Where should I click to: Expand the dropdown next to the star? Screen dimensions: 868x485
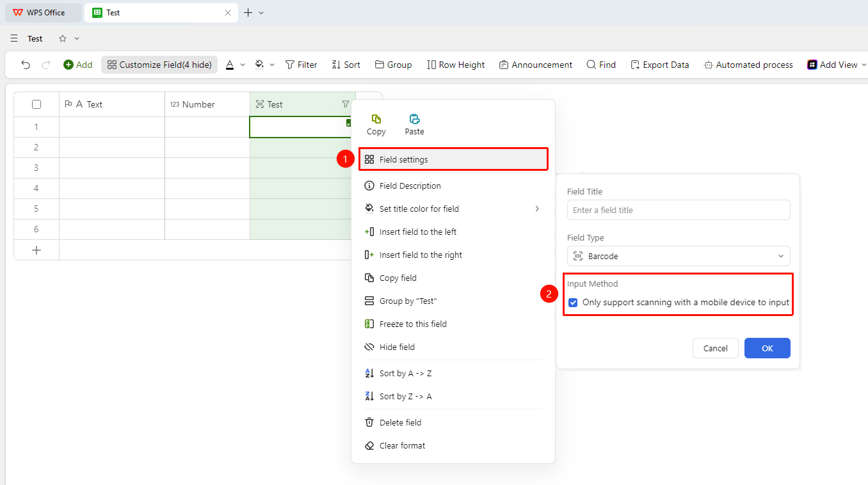(x=77, y=38)
